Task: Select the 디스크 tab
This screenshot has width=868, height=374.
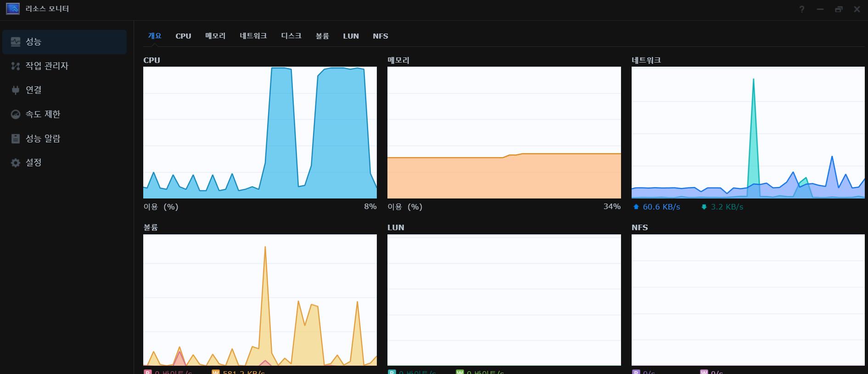Action: 291,36
